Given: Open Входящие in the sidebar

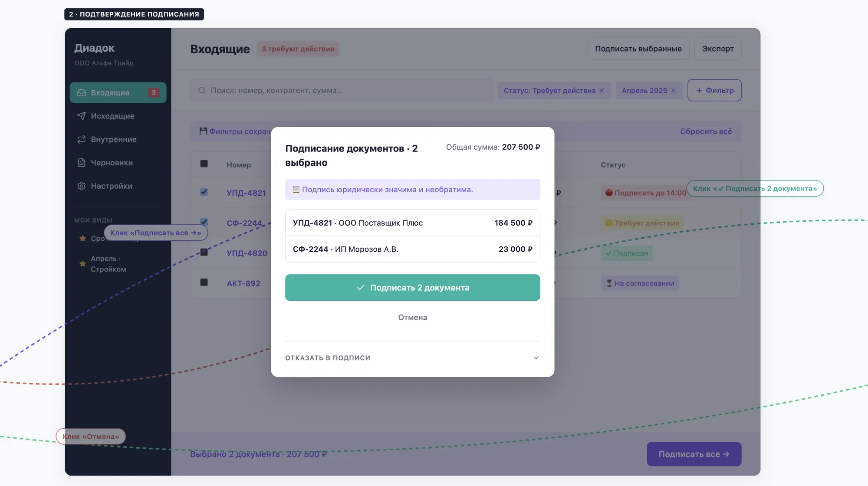Looking at the screenshot, I should pyautogui.click(x=118, y=92).
